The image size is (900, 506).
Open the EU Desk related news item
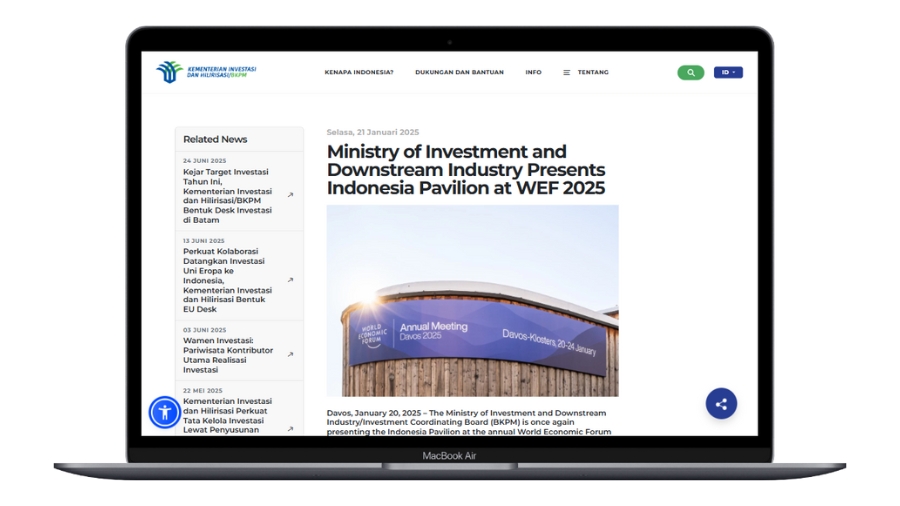pyautogui.click(x=228, y=280)
